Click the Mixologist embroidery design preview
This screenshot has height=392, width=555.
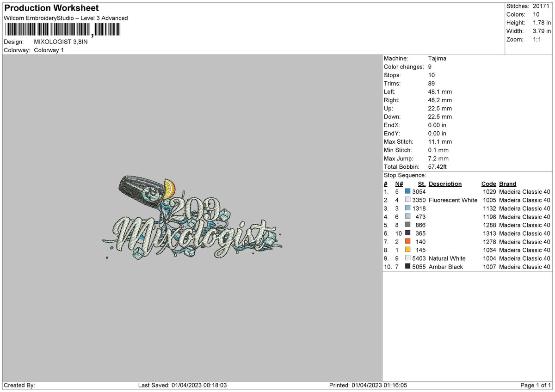(x=192, y=217)
